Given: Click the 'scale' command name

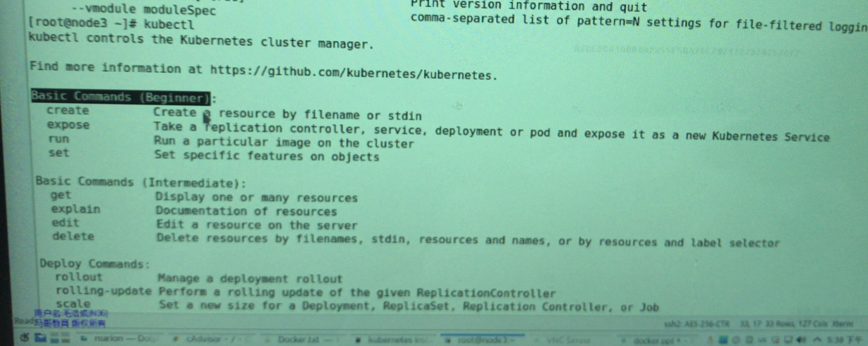Looking at the screenshot, I should coord(73,304).
